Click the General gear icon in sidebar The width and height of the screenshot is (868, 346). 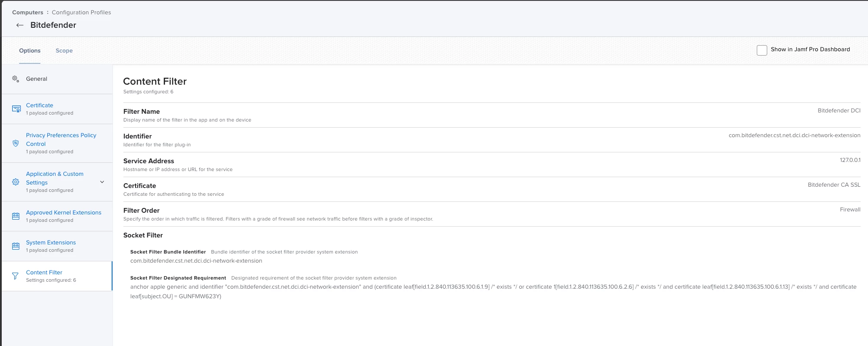point(16,79)
